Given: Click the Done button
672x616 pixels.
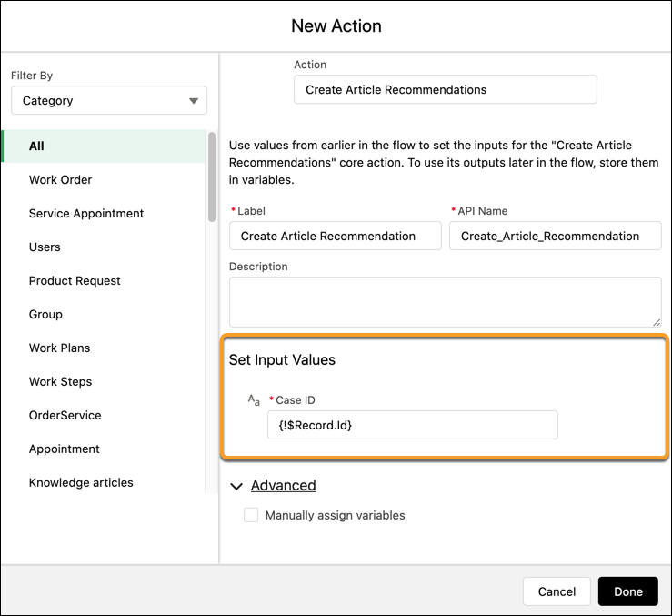Looking at the screenshot, I should [627, 591].
